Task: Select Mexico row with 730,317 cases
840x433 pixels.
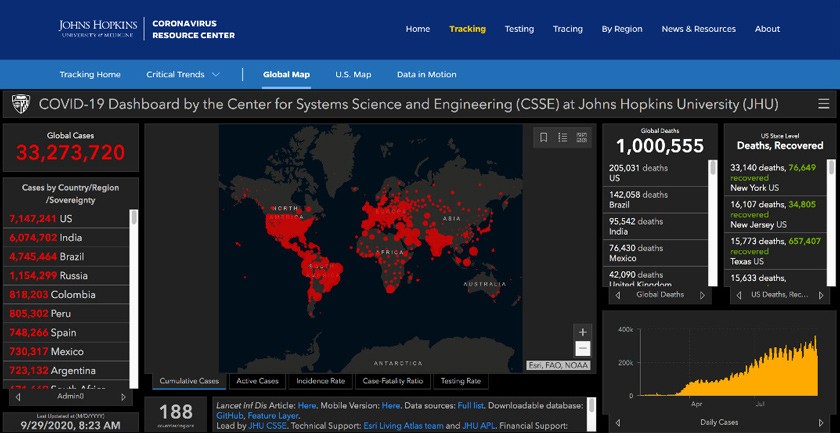Action: 67,352
